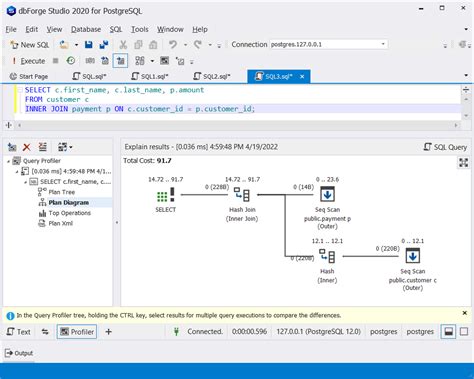
Task: Click the Undo arrow icon
Action: click(x=173, y=45)
